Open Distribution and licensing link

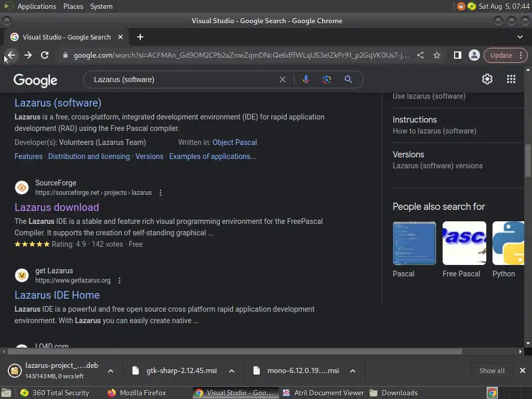pos(89,156)
